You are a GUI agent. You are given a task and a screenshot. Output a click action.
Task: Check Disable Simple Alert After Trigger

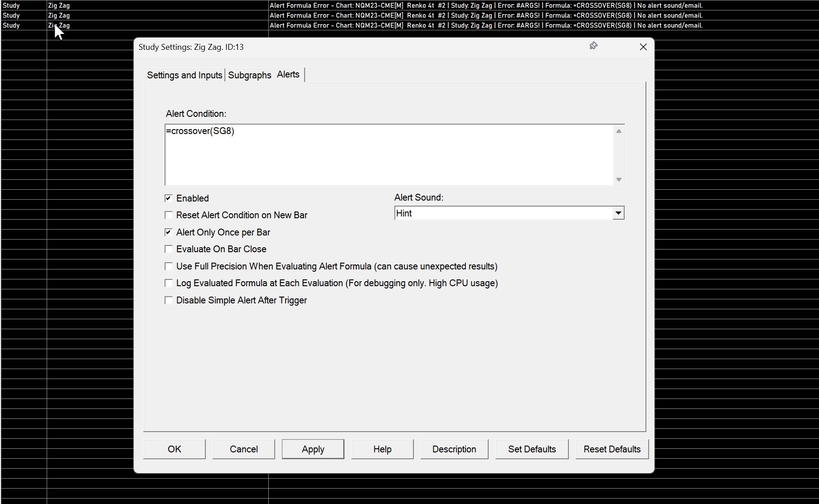pyautogui.click(x=169, y=300)
